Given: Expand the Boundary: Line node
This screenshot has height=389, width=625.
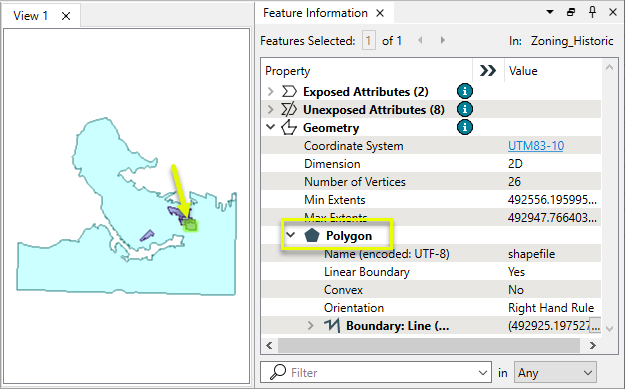Looking at the screenshot, I should [311, 326].
